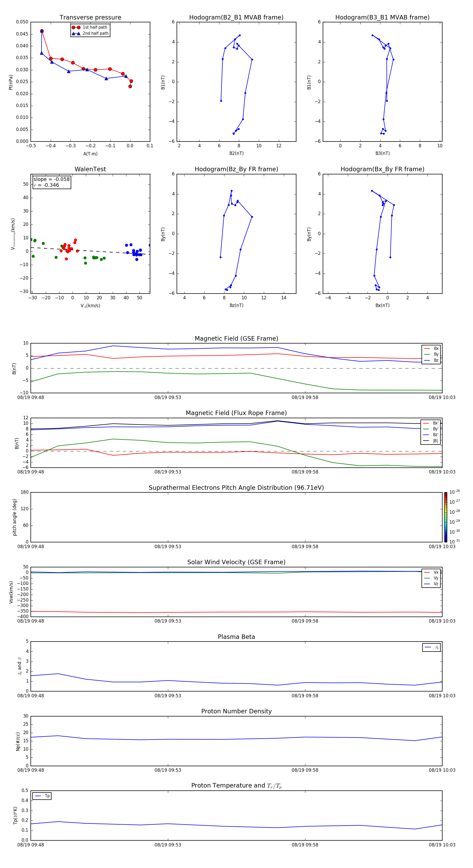The image size is (473, 868).
Task: Click "08/19 10:03" tick under Plasma Beta plot
Action: click(x=442, y=696)
